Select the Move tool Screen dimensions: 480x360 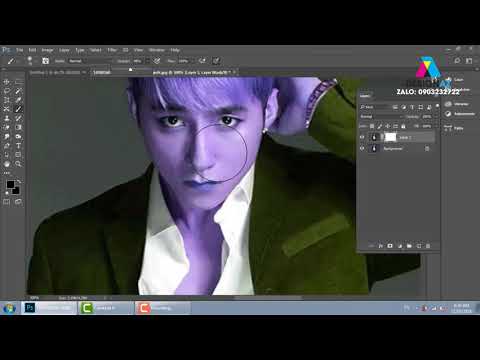[x=6, y=82]
